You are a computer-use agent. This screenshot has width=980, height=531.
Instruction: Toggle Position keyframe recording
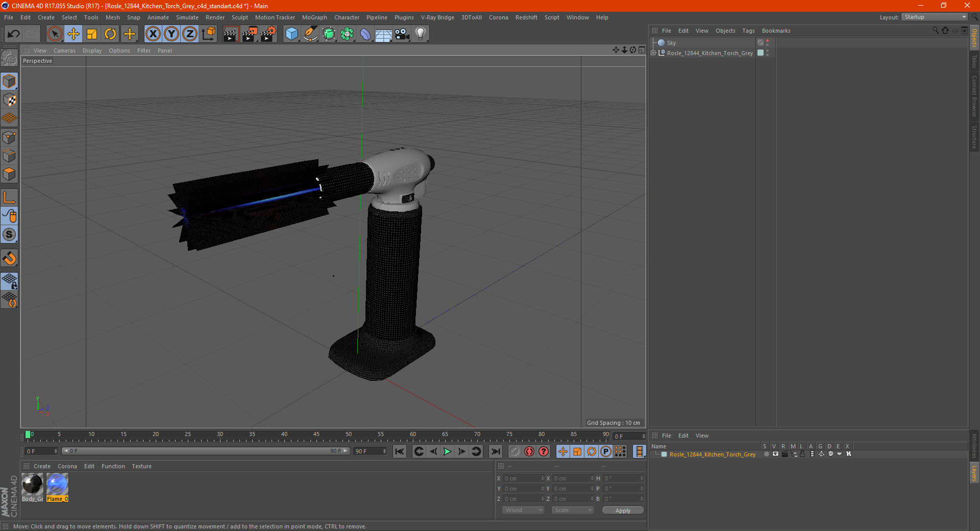coord(563,451)
